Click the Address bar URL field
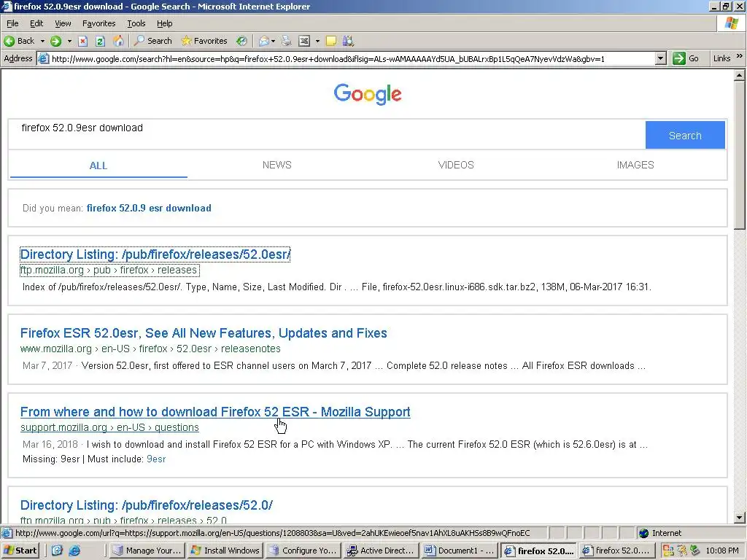Viewport: 747px width, 560px height. (x=352, y=58)
